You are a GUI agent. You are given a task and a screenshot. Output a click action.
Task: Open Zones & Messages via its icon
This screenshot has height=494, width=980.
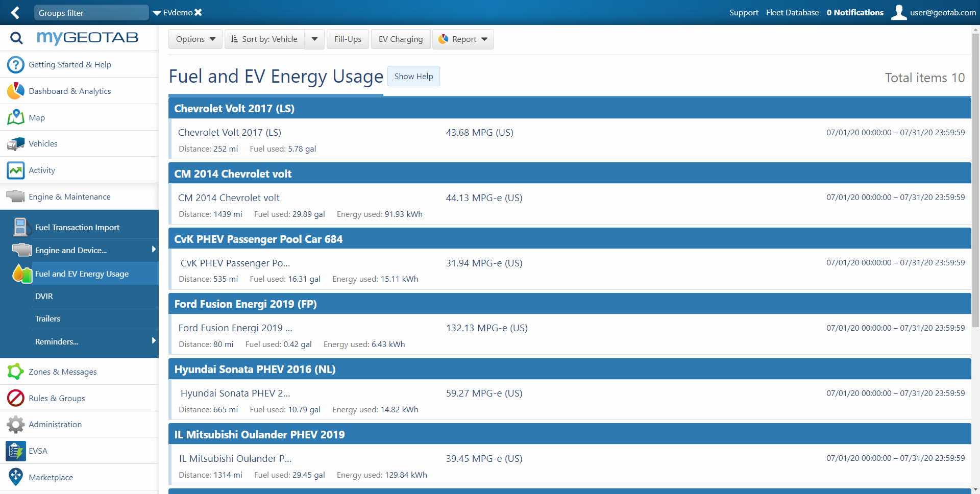(x=15, y=372)
